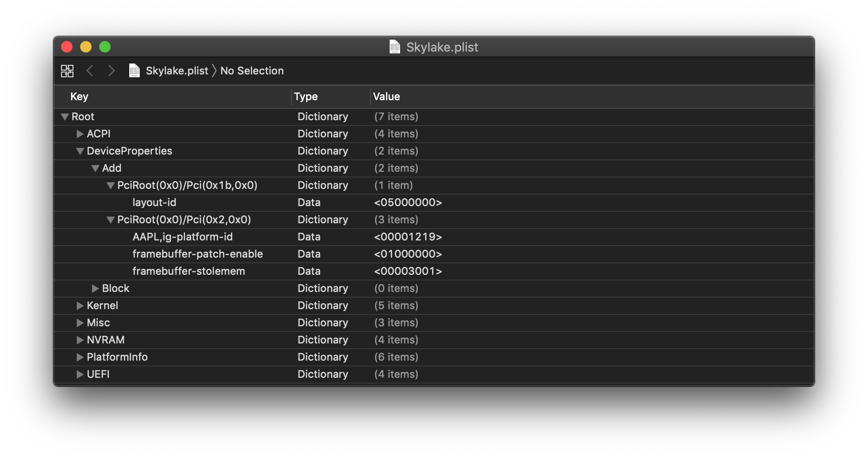
Task: Click the back navigation arrow
Action: 90,71
